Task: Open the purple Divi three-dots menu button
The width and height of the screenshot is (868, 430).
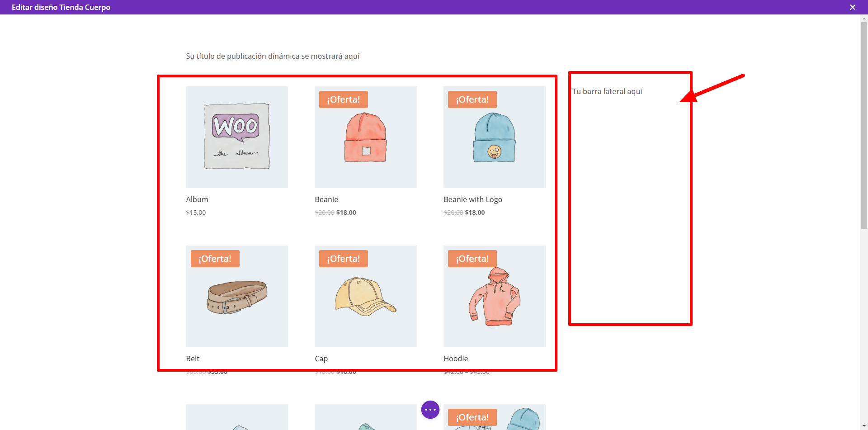Action: click(x=430, y=410)
